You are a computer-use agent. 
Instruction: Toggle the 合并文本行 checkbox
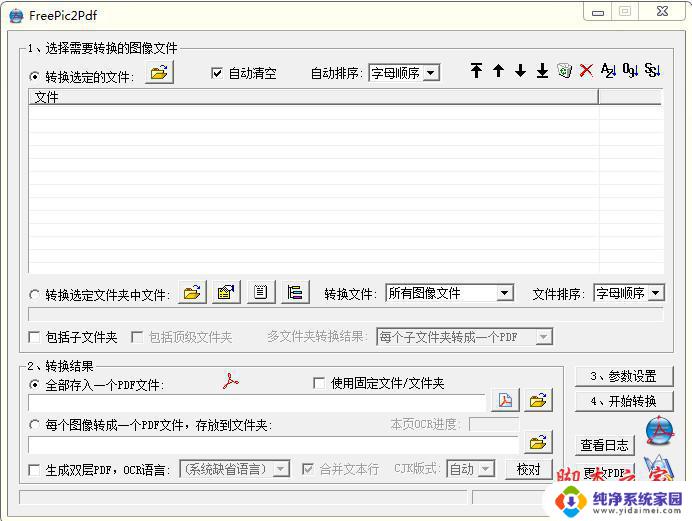308,469
